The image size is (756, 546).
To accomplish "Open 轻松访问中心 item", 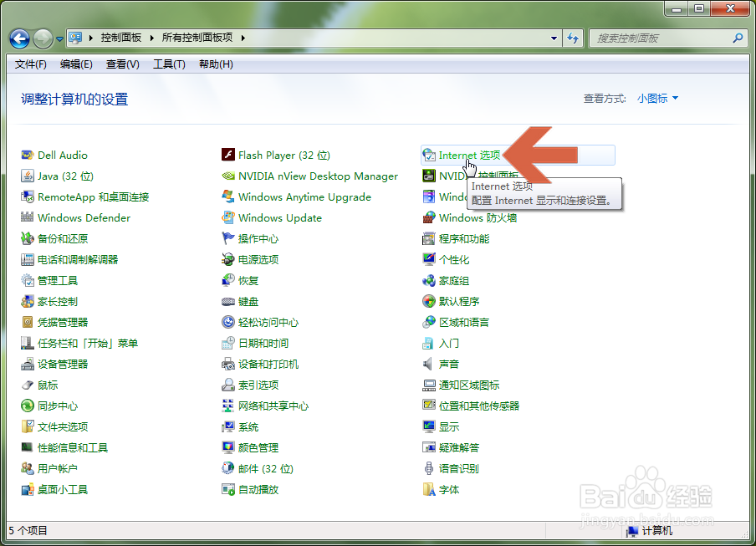I will coord(268,323).
